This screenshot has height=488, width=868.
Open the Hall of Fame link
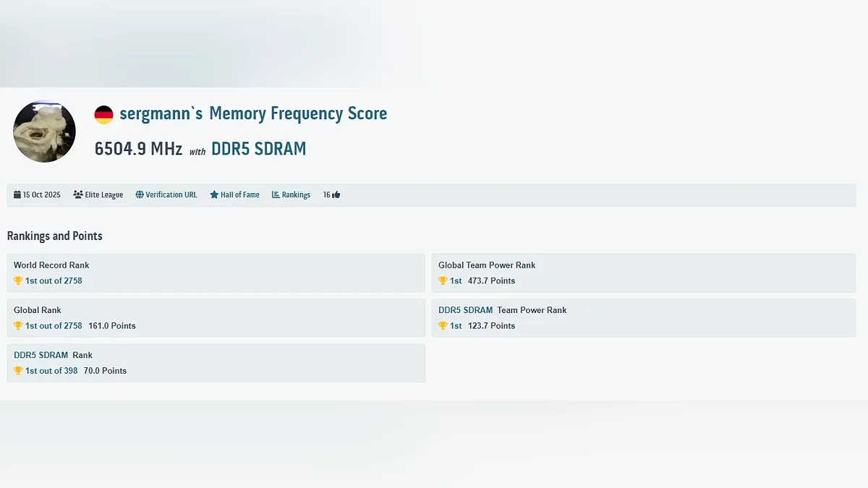point(240,195)
